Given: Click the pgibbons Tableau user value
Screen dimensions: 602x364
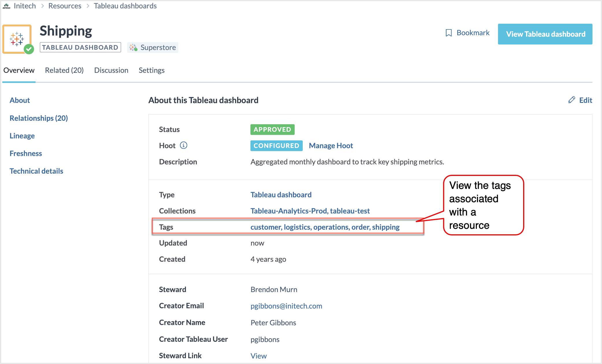Looking at the screenshot, I should click(x=265, y=339).
